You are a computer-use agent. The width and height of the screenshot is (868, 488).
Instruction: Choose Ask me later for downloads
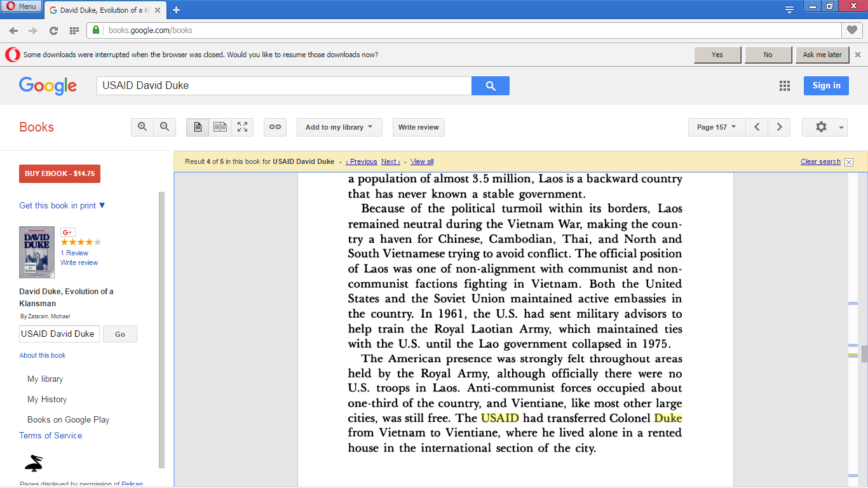tap(822, 55)
